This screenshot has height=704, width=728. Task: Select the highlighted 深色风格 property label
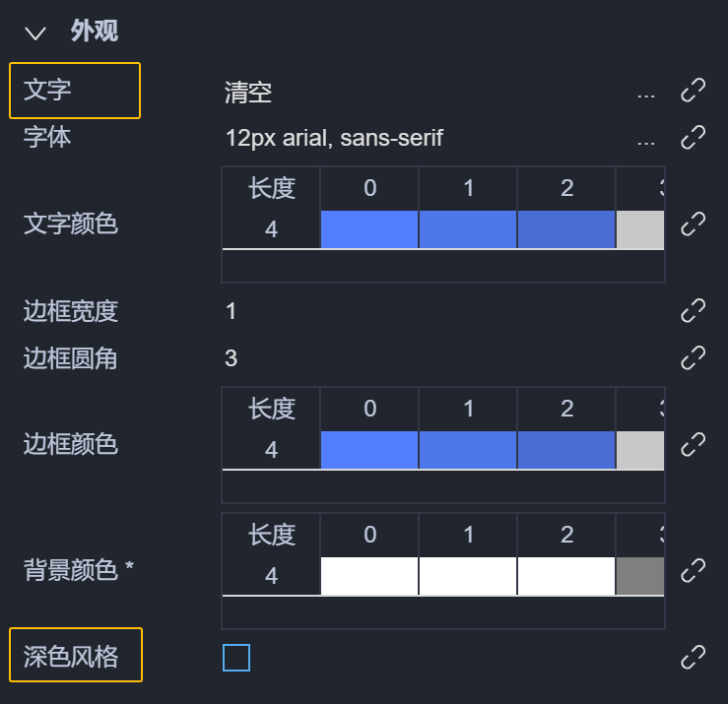[x=75, y=656]
